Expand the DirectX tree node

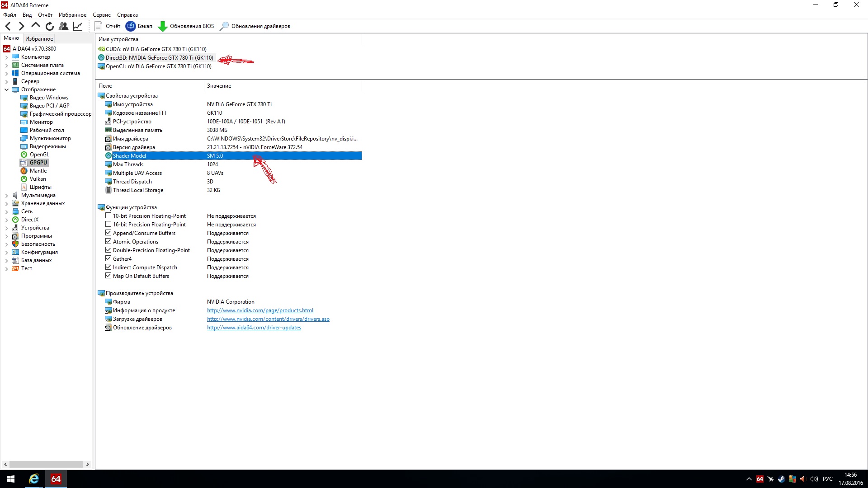(x=7, y=220)
